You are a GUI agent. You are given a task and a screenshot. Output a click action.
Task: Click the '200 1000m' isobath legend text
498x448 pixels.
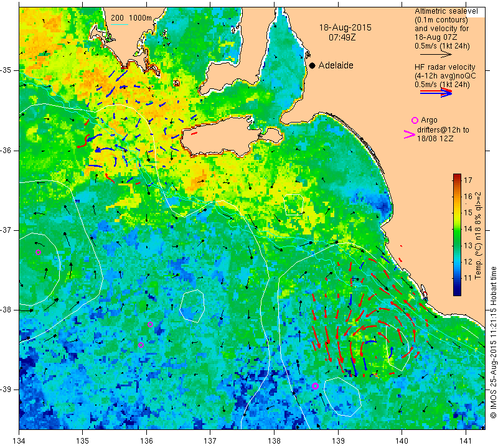point(131,18)
